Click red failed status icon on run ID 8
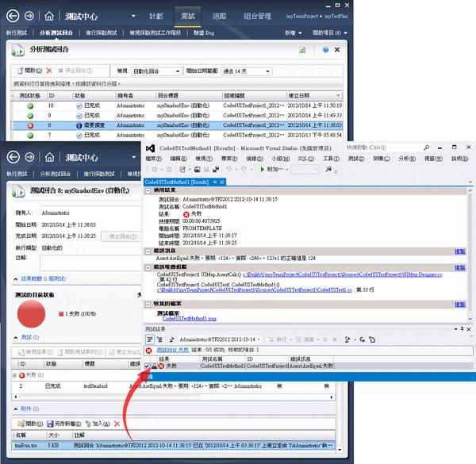 pyautogui.click(x=30, y=125)
